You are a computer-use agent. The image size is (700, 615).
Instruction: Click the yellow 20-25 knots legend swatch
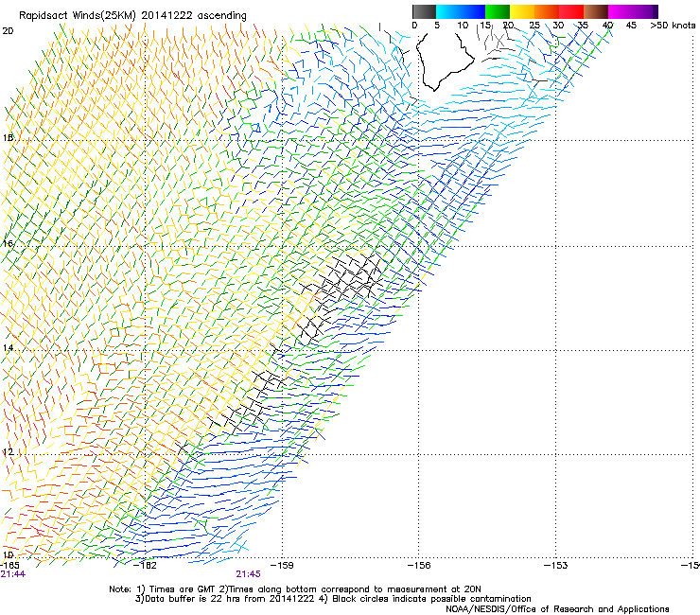pyautogui.click(x=522, y=11)
